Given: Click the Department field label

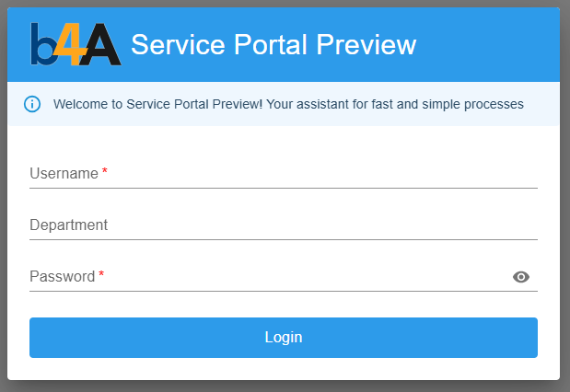Looking at the screenshot, I should [68, 225].
